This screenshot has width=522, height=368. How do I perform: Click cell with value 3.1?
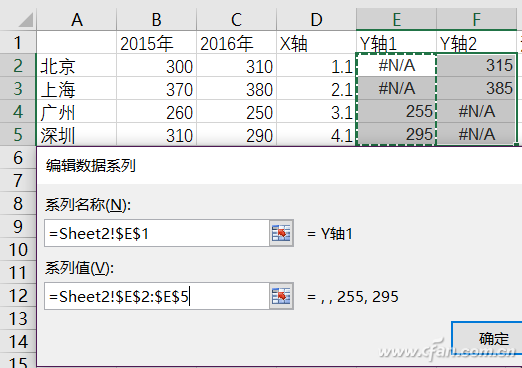tap(316, 111)
